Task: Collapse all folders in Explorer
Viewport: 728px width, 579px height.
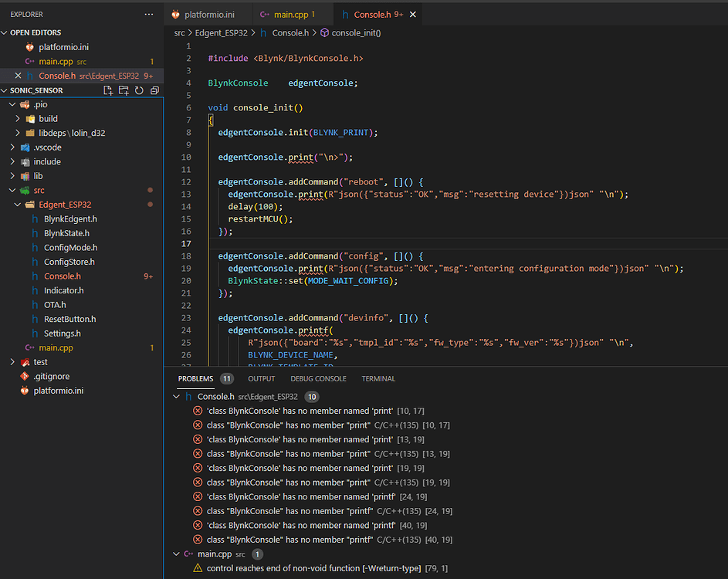Action: click(x=154, y=90)
